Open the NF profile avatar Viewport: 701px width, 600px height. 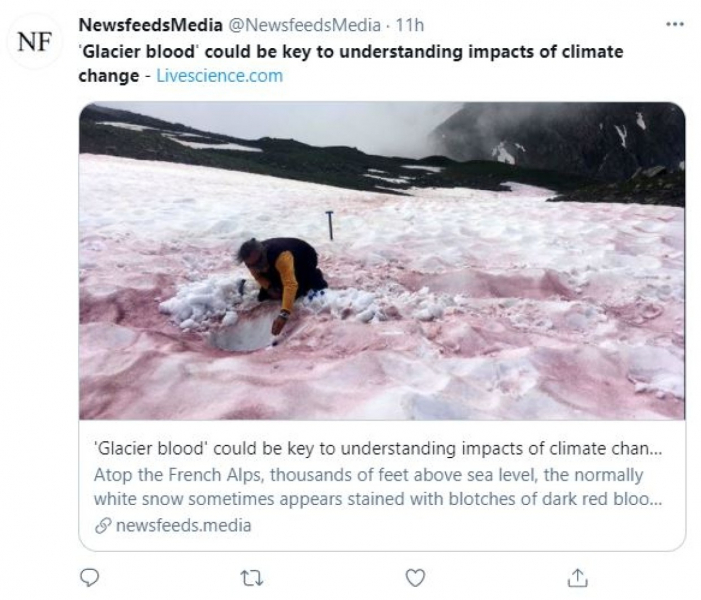point(36,42)
